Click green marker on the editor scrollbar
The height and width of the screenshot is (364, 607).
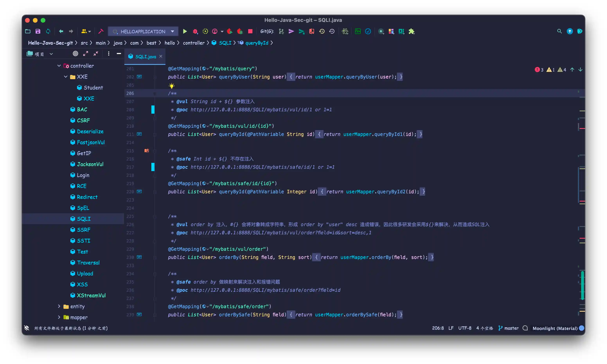click(582, 285)
